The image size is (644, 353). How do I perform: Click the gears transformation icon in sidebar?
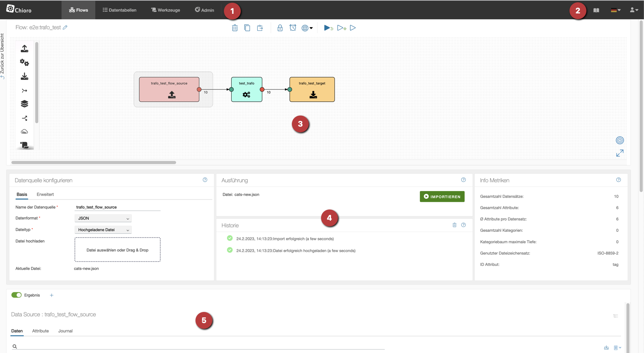tap(25, 63)
